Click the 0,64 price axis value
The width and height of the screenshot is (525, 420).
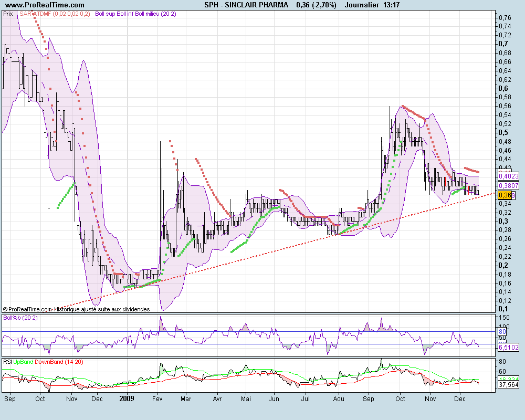point(505,71)
